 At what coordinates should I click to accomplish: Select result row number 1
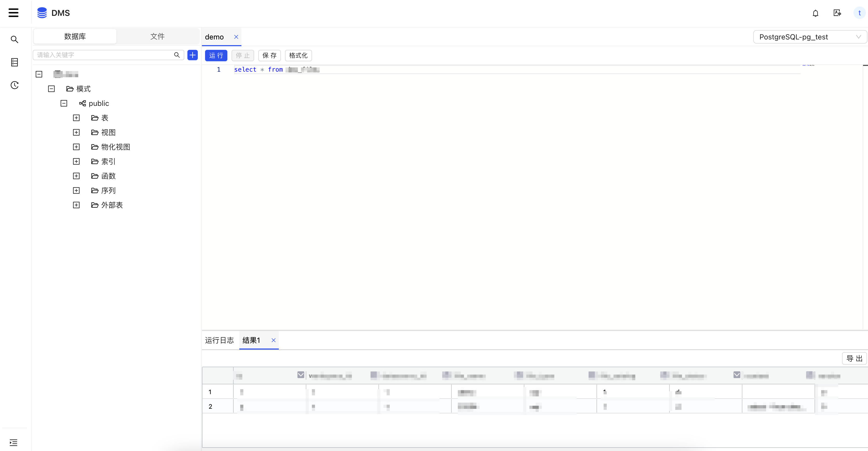210,392
